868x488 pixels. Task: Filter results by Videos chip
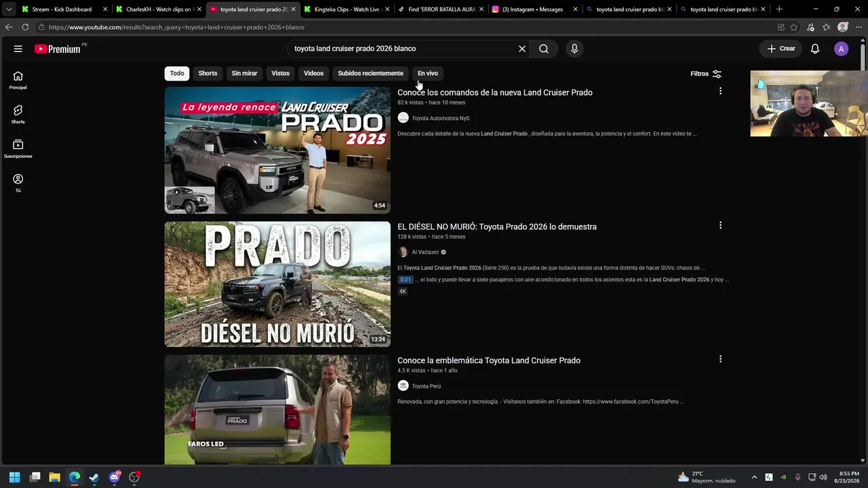(x=313, y=73)
